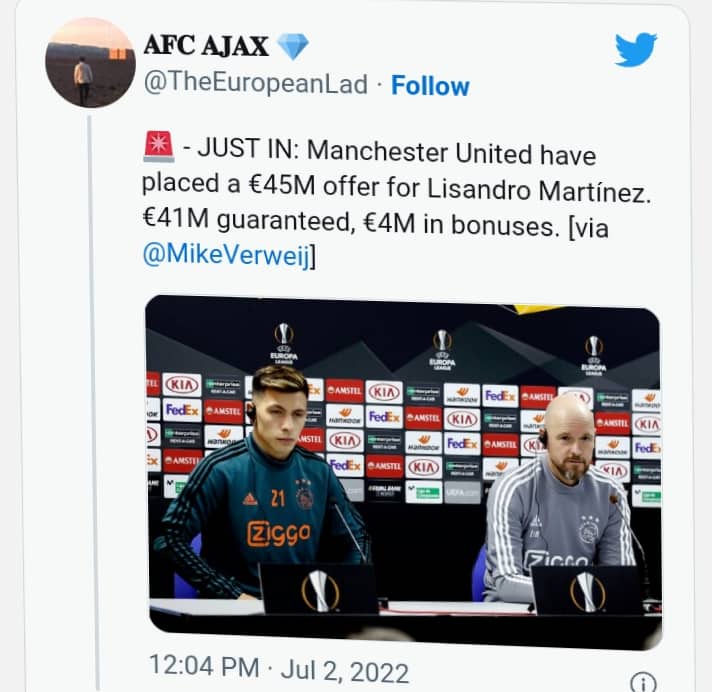712x692 pixels.
Task: Open the @MikeVerweij mention link
Action: [x=226, y=254]
